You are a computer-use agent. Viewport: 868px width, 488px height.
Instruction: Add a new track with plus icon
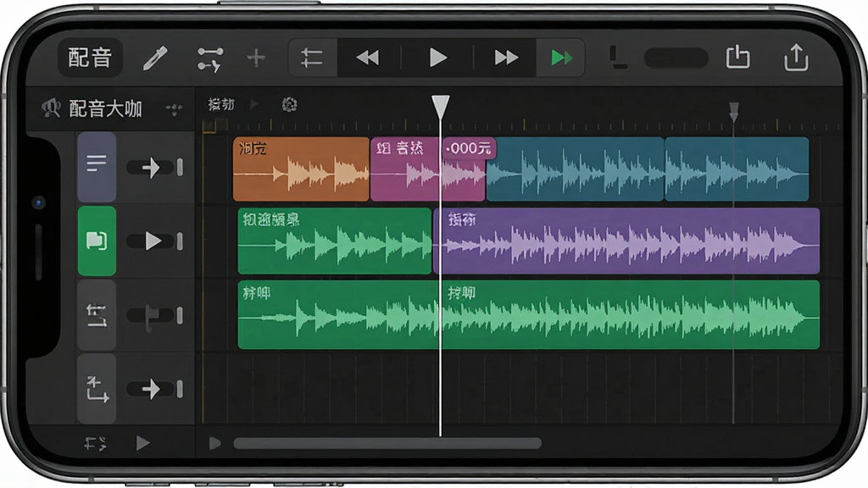click(256, 58)
